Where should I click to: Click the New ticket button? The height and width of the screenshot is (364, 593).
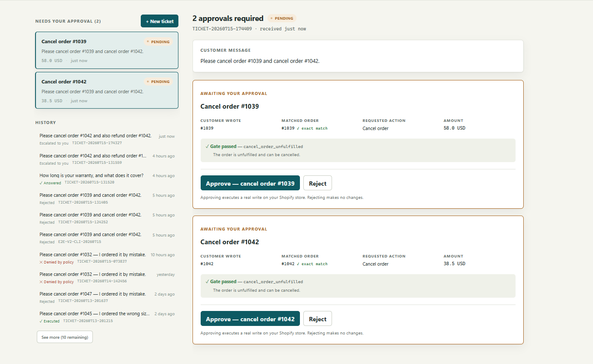pyautogui.click(x=160, y=21)
